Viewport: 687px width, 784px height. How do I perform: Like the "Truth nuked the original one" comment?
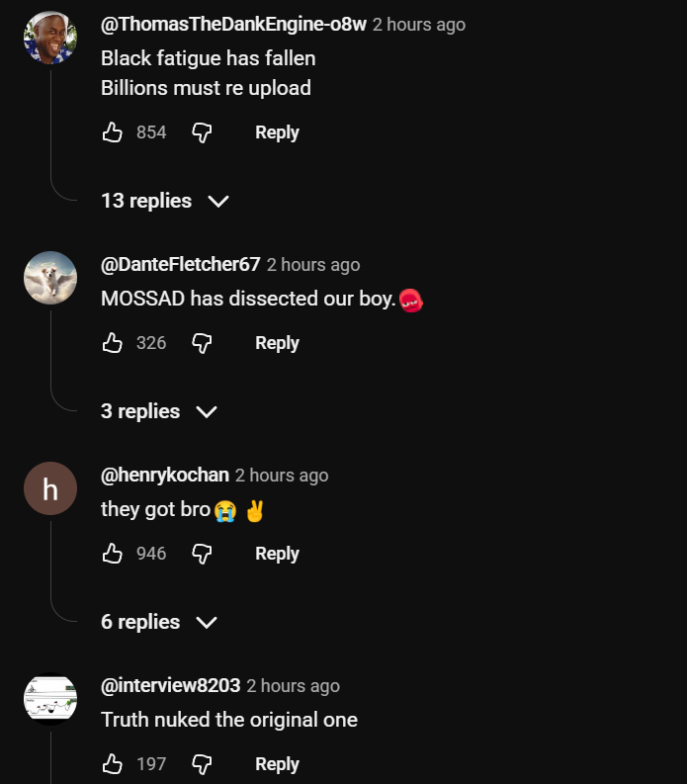[113, 764]
